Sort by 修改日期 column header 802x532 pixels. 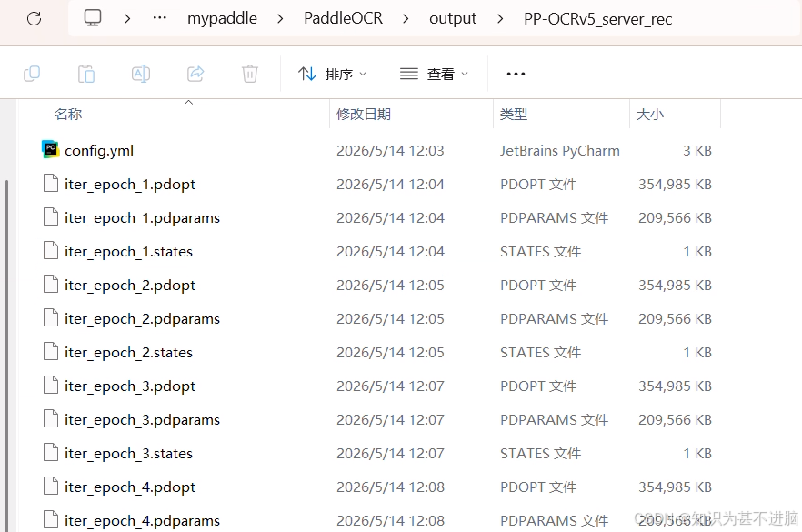(364, 114)
